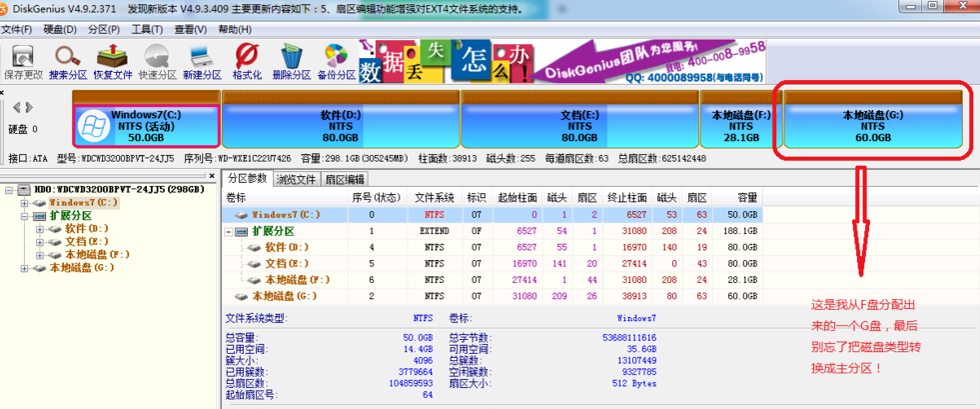Screen dimensions: 980x409
Task: Open the 分区(P) menu
Action: (x=104, y=29)
